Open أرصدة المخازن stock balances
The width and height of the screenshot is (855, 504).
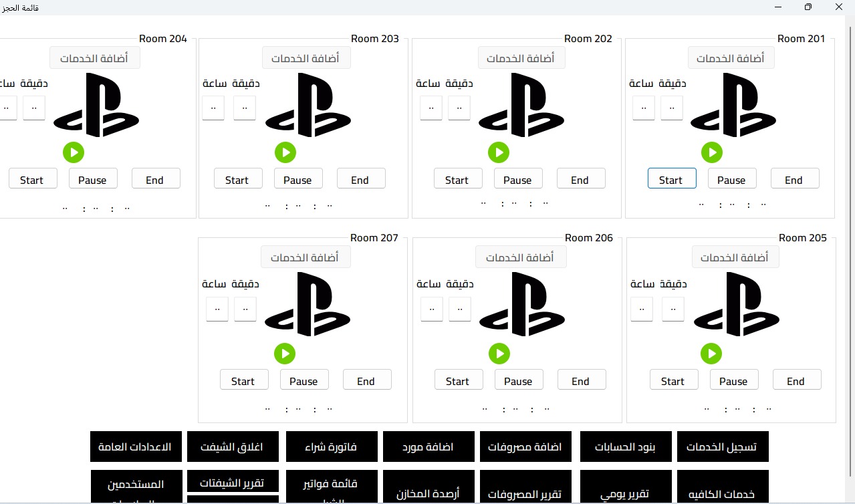coord(429,487)
